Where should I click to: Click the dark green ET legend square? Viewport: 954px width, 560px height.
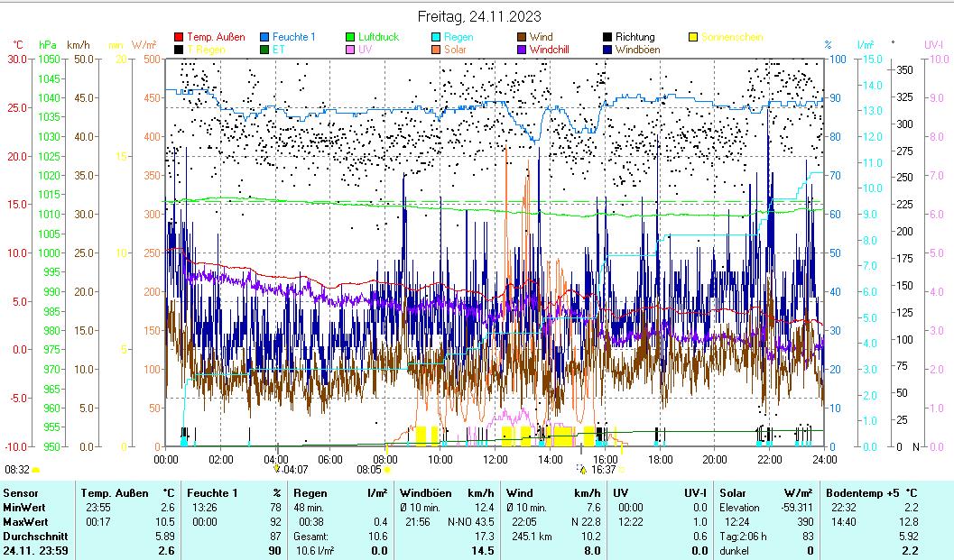(265, 50)
